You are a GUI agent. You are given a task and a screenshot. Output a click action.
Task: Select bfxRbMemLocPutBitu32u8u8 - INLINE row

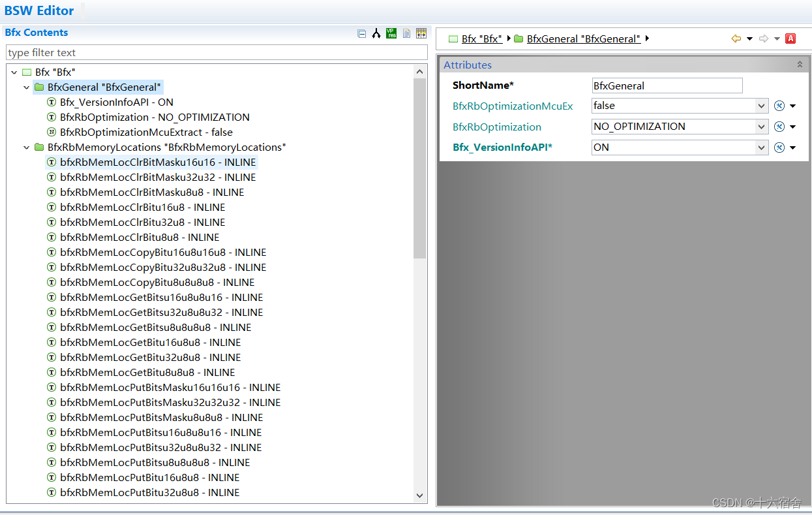pyautogui.click(x=149, y=492)
